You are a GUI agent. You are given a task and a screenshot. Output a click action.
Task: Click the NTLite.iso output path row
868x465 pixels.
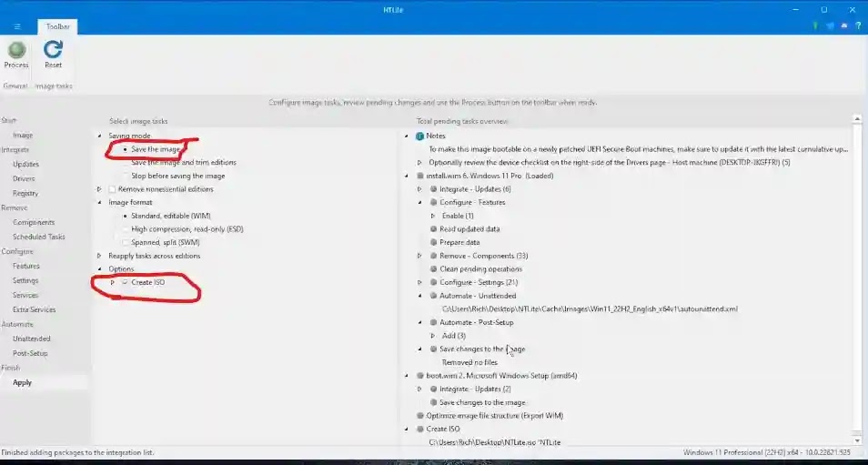pos(494,442)
